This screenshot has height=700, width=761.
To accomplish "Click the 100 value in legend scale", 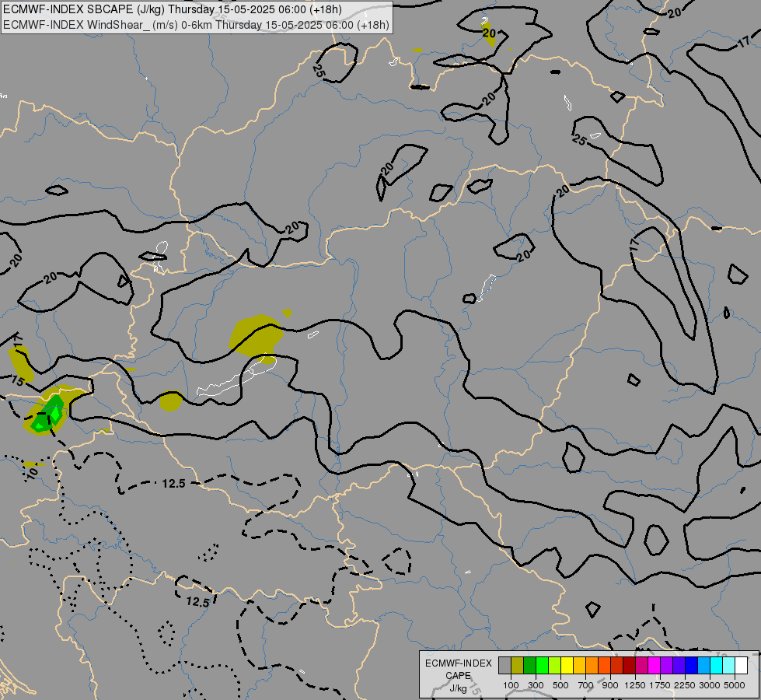I will pyautogui.click(x=511, y=685).
